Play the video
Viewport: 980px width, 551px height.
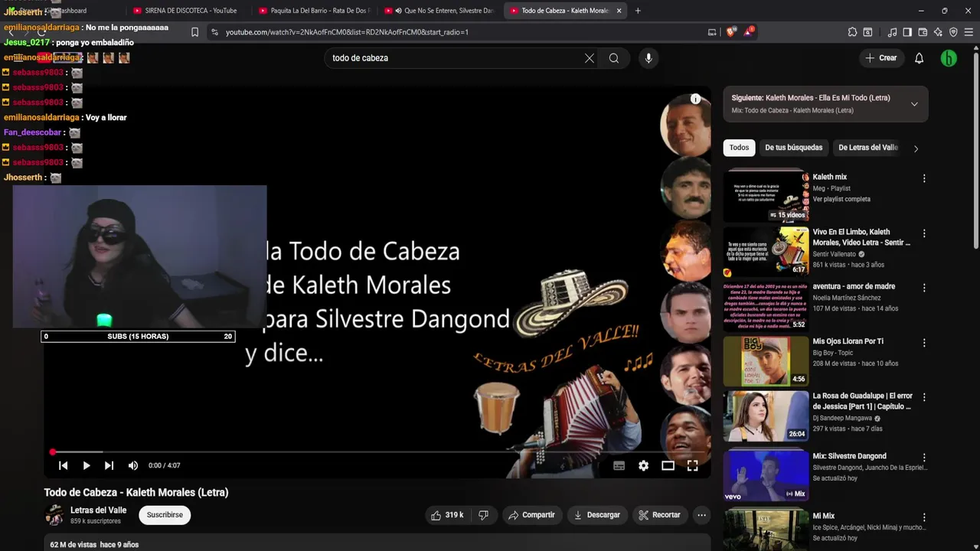click(x=87, y=465)
